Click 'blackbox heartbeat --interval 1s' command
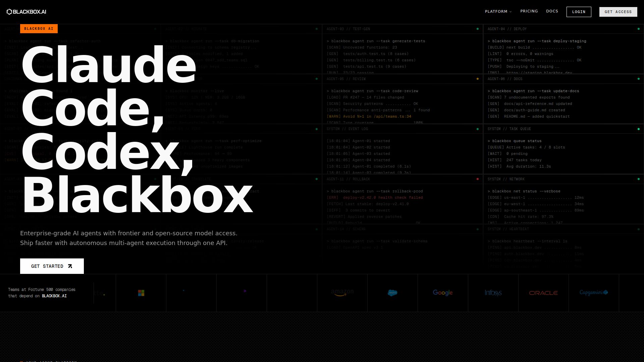 [x=528, y=241]
